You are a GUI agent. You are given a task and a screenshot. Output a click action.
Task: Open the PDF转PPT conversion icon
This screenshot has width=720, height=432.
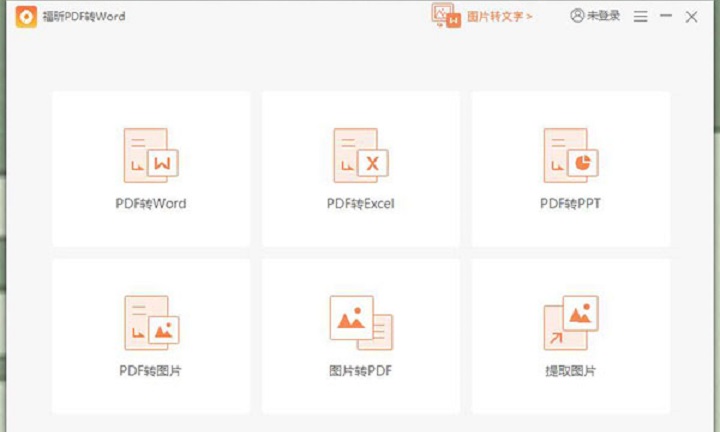click(571, 156)
